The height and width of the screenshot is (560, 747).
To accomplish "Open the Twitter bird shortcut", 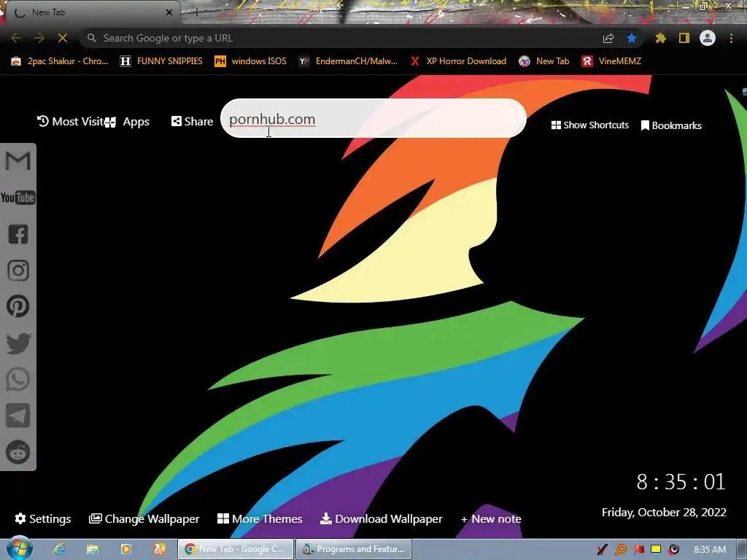I will pos(18,343).
